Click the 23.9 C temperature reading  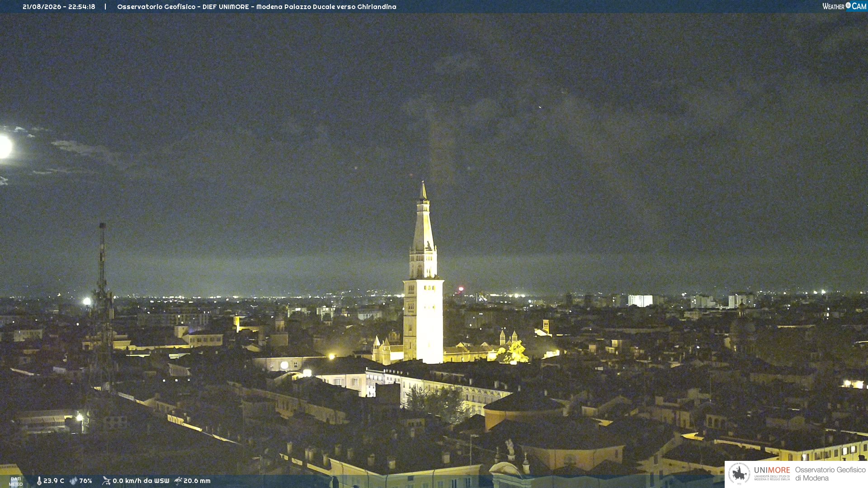(54, 481)
